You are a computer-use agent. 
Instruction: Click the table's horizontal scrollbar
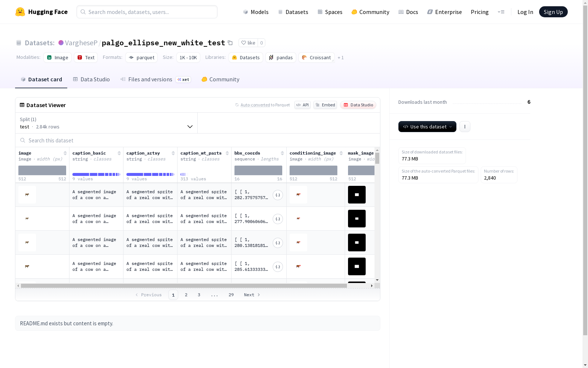tap(184, 286)
